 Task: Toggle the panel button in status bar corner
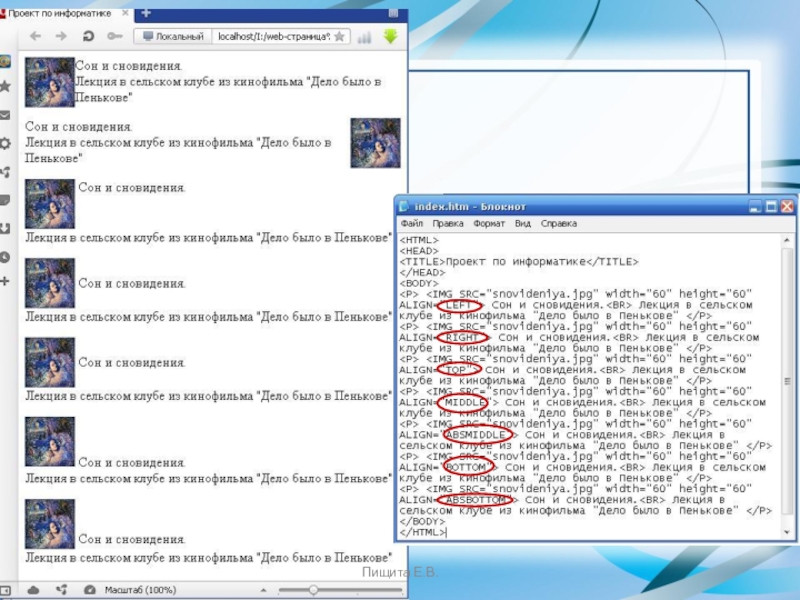(x=8, y=590)
